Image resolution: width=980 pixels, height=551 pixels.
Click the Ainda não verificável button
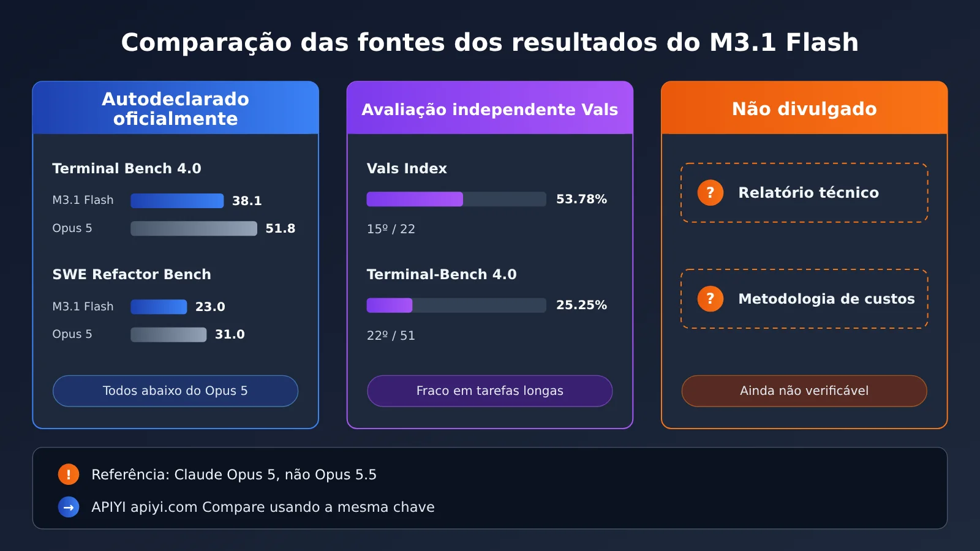click(x=804, y=391)
